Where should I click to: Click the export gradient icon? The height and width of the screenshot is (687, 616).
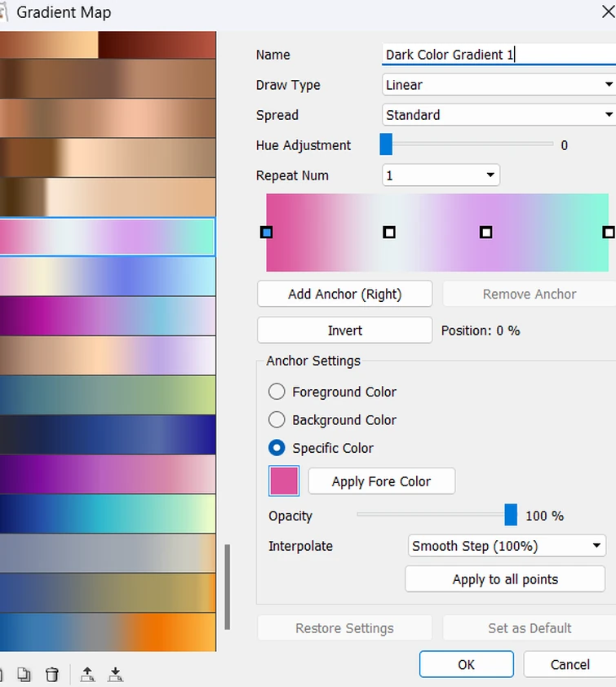(x=87, y=674)
